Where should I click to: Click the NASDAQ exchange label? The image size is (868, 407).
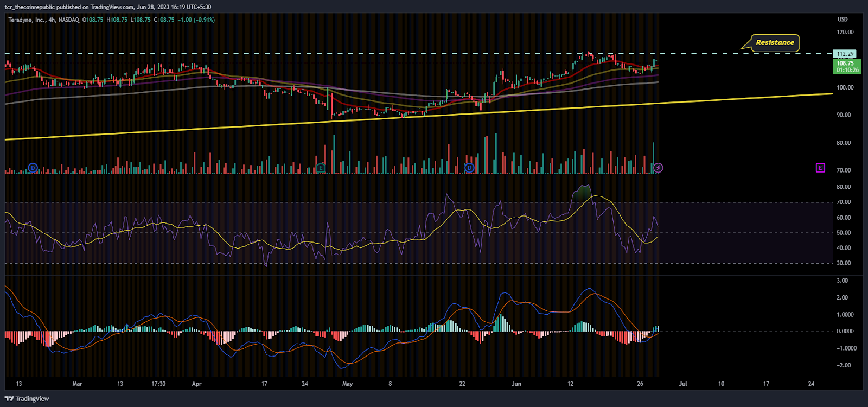(x=69, y=20)
